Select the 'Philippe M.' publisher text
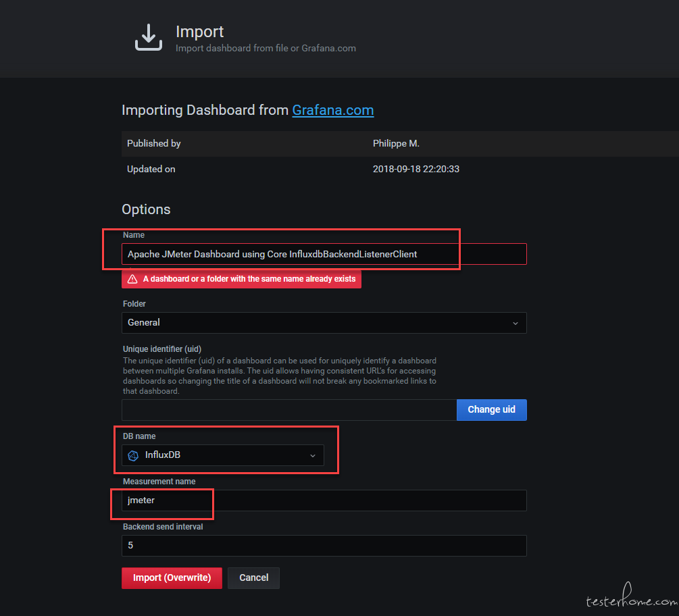 coord(396,144)
